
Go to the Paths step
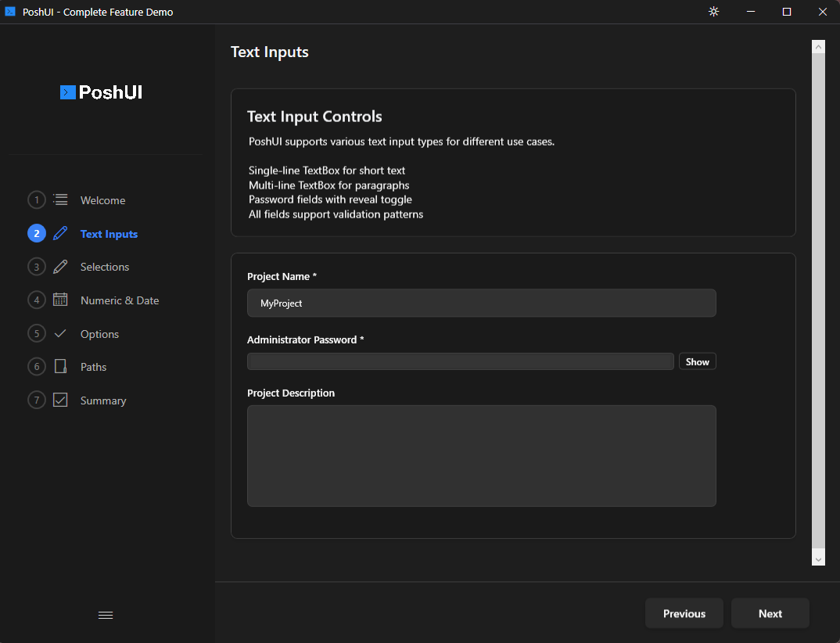pos(93,367)
